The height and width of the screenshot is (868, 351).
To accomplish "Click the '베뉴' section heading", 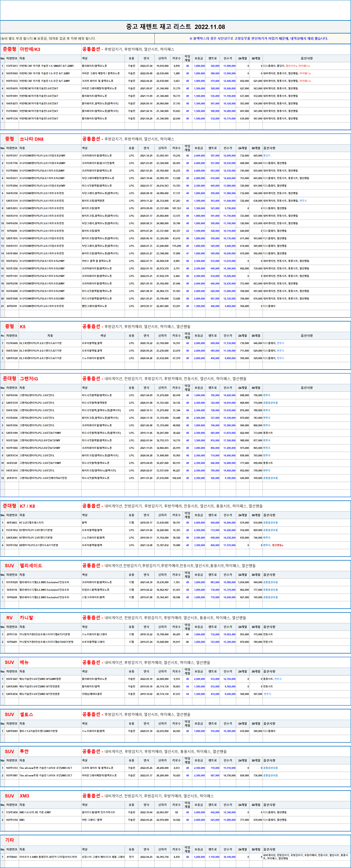I will (x=24, y=662).
